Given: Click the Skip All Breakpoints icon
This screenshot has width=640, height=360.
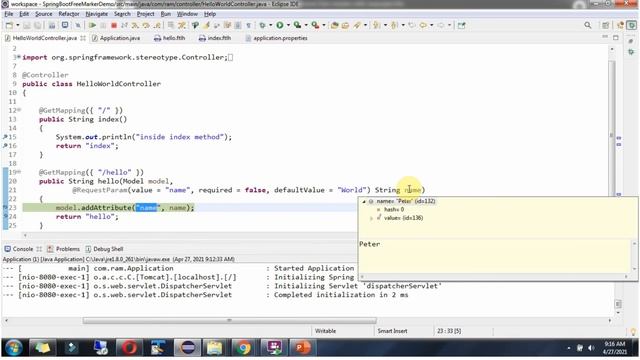Looking at the screenshot, I should click(x=78, y=25).
